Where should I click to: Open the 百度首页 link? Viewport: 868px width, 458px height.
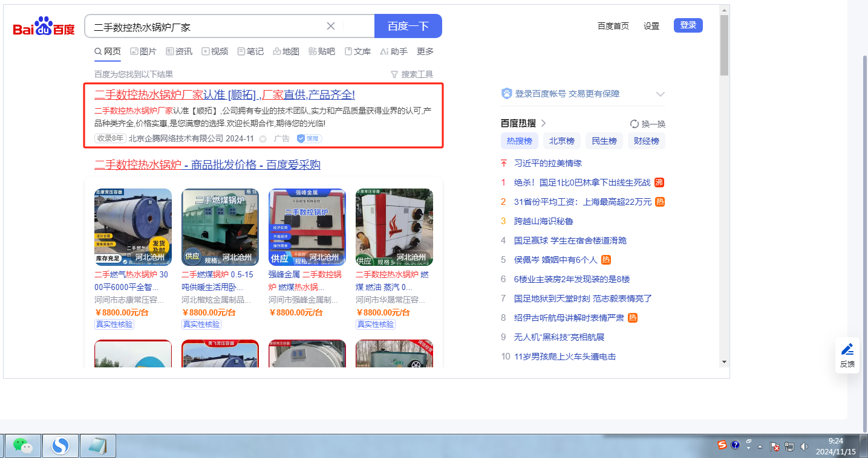(613, 26)
